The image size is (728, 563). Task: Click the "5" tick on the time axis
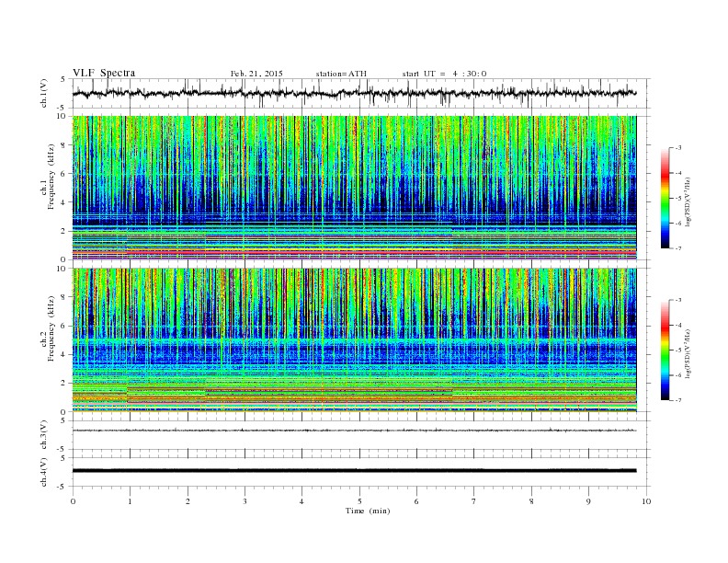point(359,501)
